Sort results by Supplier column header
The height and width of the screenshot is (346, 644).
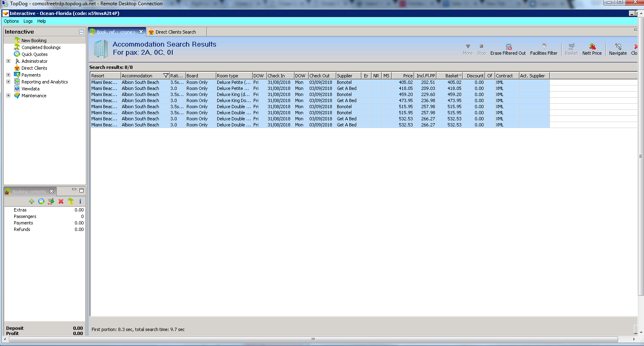click(349, 76)
